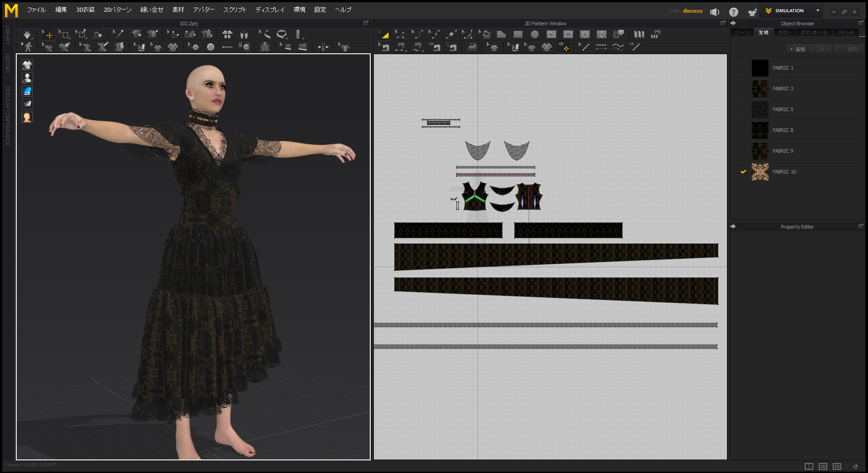Open the ファイル menu
The height and width of the screenshot is (473, 868).
tap(36, 10)
